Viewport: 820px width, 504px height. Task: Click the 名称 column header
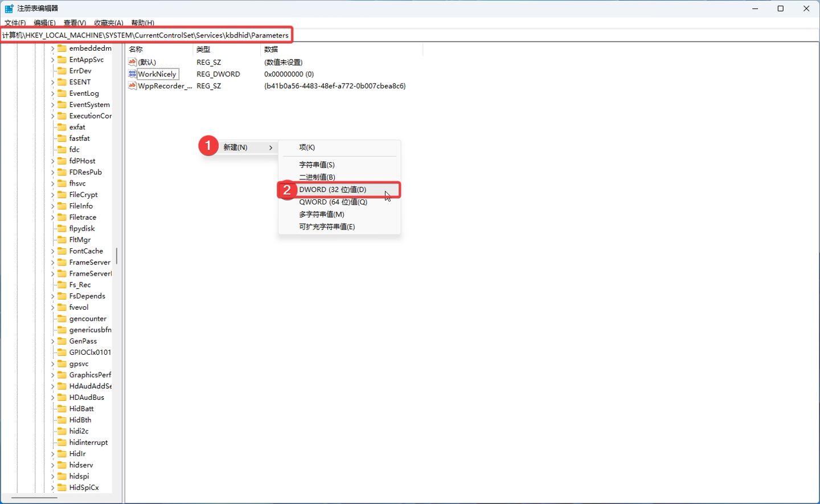tap(136, 50)
